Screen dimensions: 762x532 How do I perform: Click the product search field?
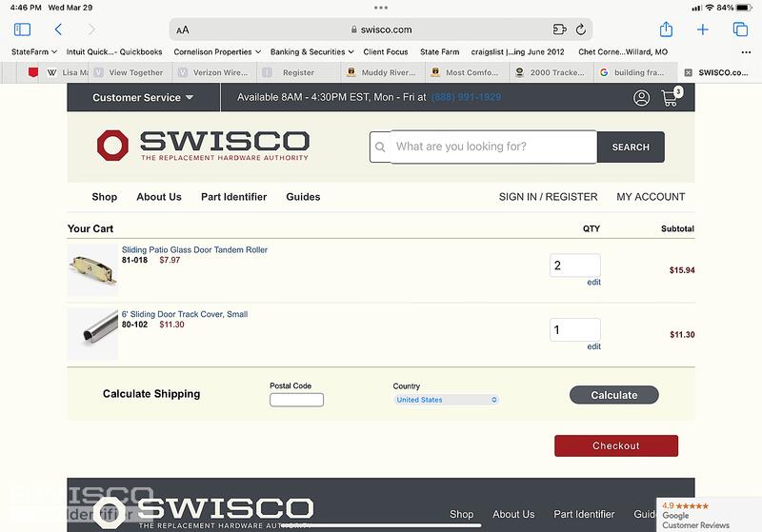click(x=493, y=147)
